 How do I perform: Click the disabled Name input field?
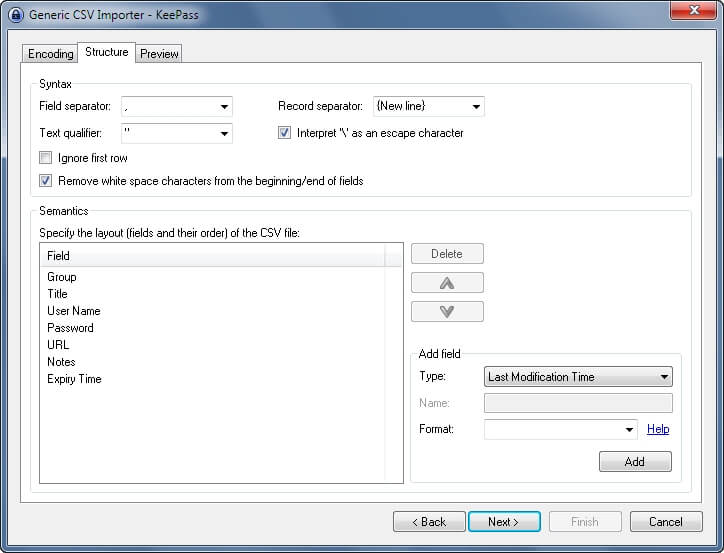coord(578,403)
